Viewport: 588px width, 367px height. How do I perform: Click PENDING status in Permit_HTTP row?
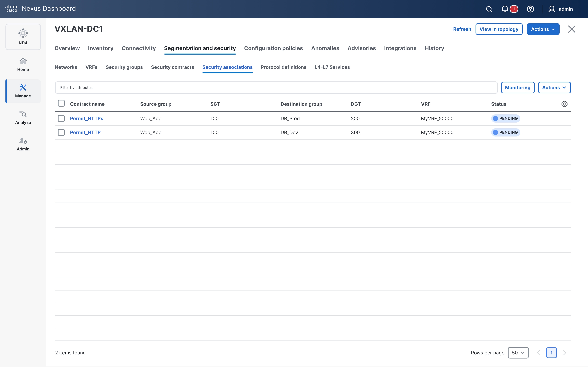coord(505,132)
